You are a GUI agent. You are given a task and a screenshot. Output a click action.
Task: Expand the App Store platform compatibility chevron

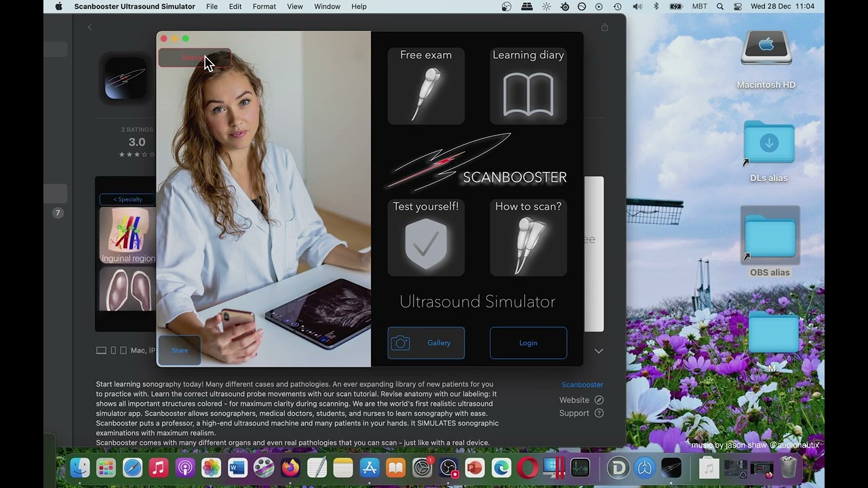click(599, 351)
